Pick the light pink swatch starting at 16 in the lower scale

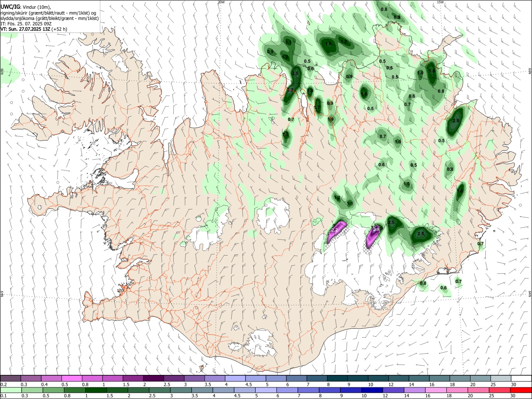pos(436,390)
